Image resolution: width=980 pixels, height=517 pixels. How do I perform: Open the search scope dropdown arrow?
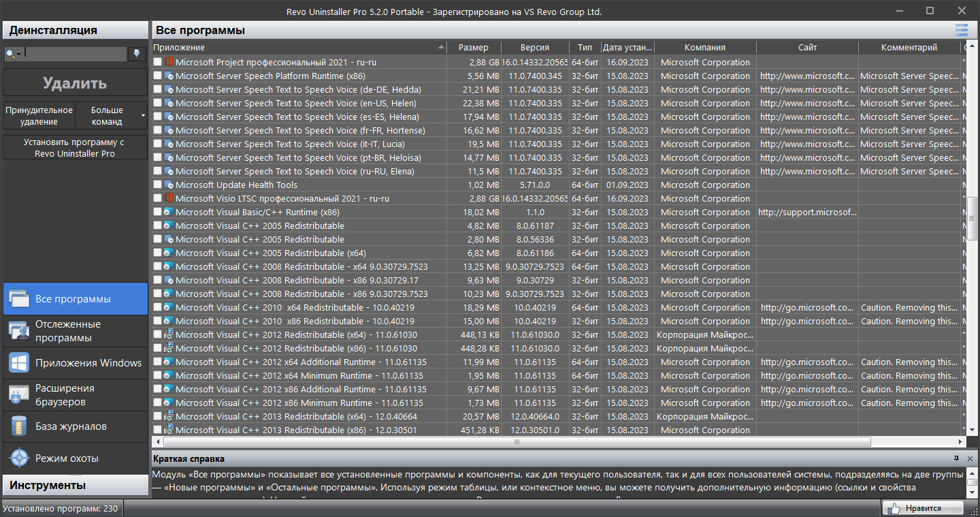tap(18, 54)
